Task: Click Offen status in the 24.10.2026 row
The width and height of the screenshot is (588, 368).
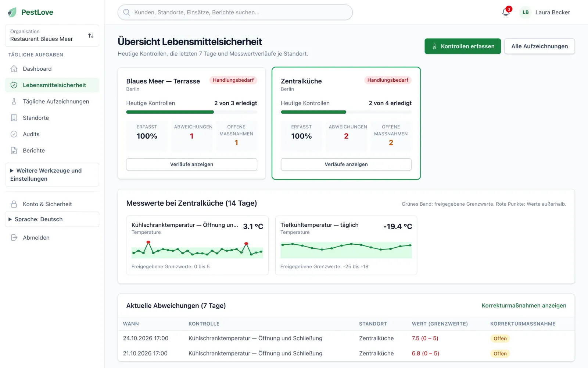Action: pyautogui.click(x=500, y=339)
